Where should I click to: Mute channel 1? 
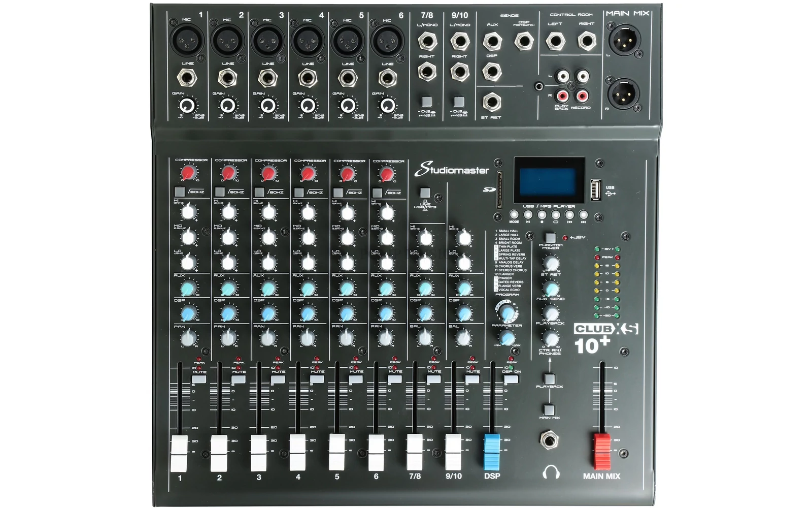pyautogui.click(x=199, y=379)
